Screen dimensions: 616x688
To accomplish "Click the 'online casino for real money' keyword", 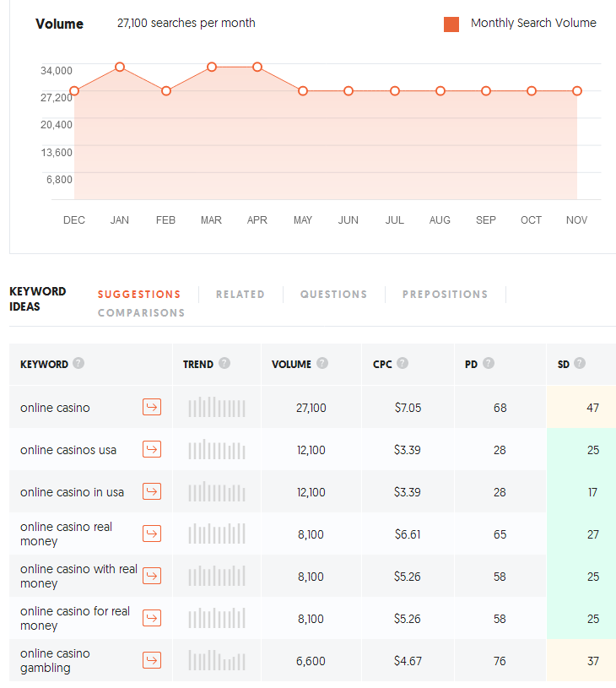I will pos(75,618).
